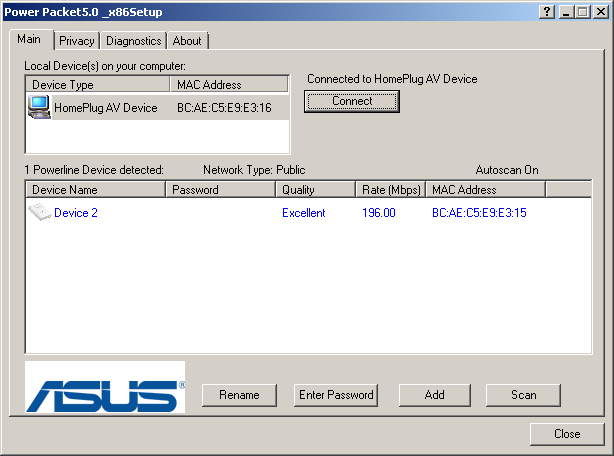Open the title bar help question mark
The image size is (614, 456).
pos(547,12)
